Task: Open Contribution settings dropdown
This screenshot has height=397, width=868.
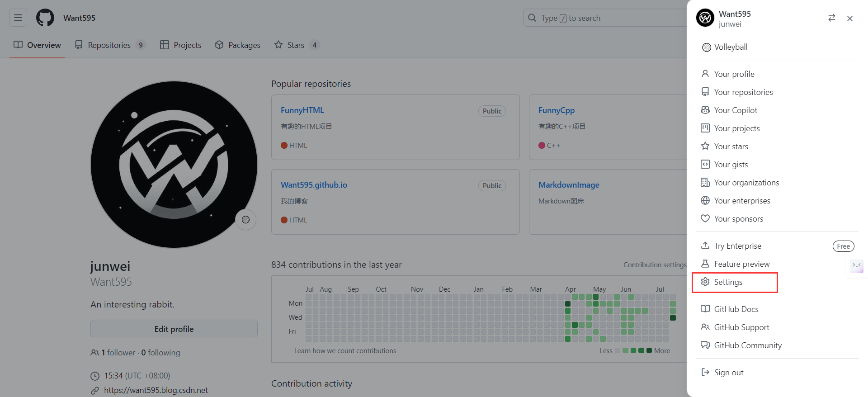Action: click(x=655, y=265)
